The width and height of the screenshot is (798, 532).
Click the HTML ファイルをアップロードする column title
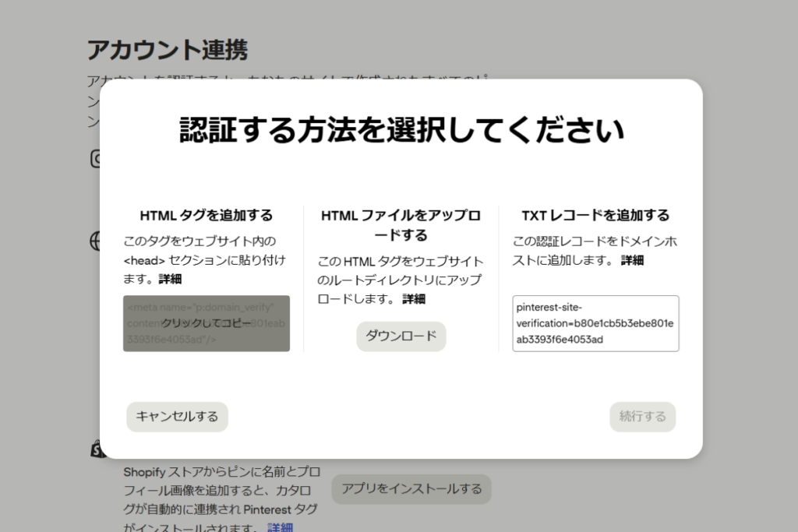[x=400, y=224]
